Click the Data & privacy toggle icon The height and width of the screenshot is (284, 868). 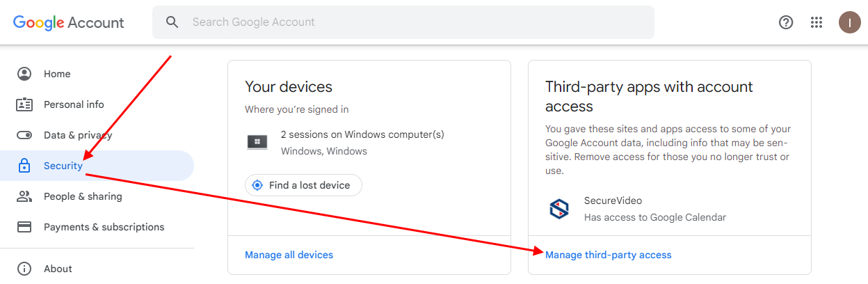(x=24, y=135)
